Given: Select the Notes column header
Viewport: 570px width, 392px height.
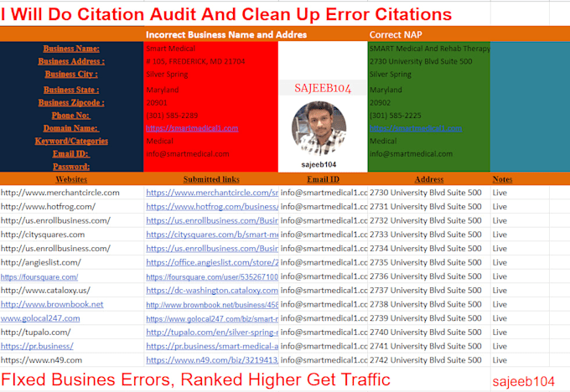Looking at the screenshot, I should coord(502,179).
